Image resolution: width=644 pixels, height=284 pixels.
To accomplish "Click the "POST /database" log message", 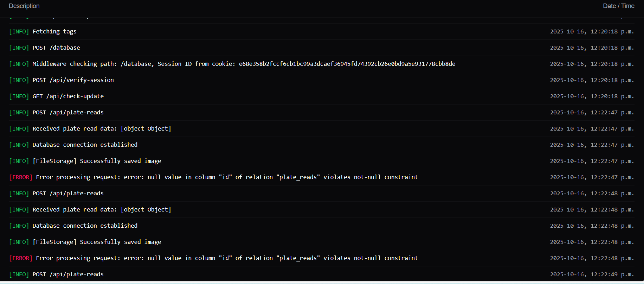I will click(x=56, y=48).
